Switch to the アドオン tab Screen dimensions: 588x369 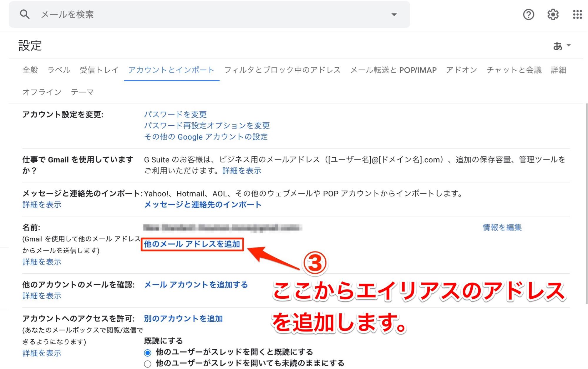[x=461, y=70]
